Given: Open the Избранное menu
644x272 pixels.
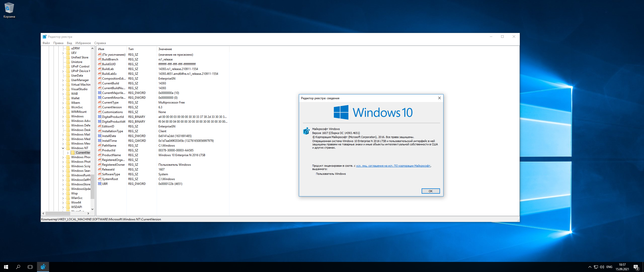Looking at the screenshot, I should click(x=83, y=43).
